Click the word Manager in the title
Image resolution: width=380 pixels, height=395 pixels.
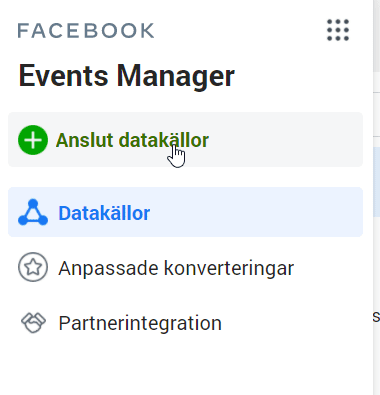176,76
